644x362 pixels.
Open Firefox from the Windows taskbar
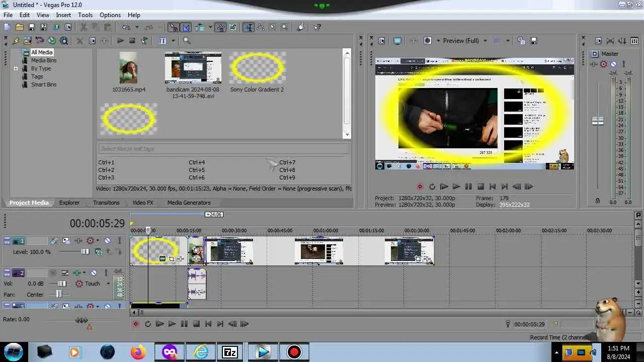[137, 352]
